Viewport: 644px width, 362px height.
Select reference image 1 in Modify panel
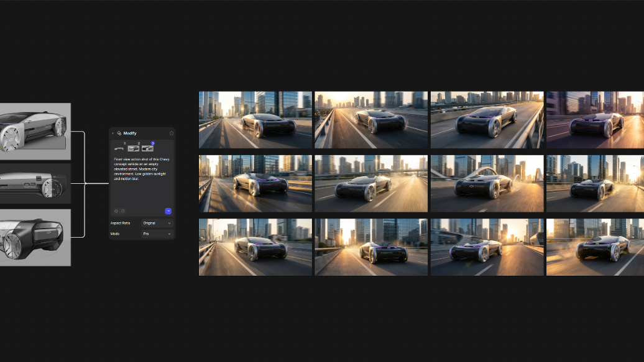(x=119, y=148)
